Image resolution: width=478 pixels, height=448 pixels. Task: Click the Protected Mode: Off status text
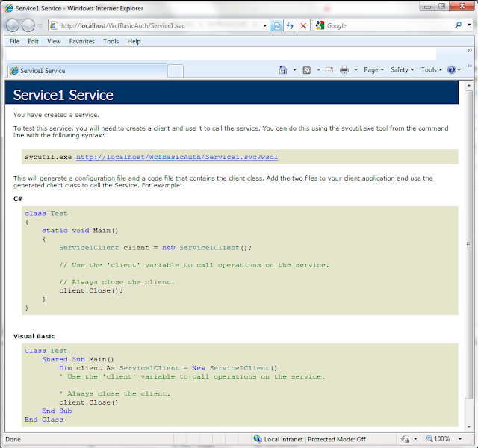point(337,439)
